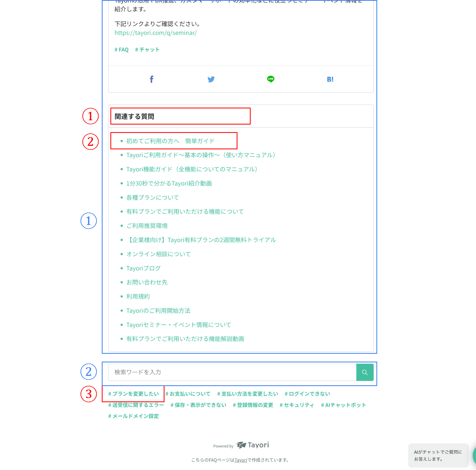The height and width of the screenshot is (470, 476).
Task: Select the #お支払いについて tag
Action: tap(188, 394)
